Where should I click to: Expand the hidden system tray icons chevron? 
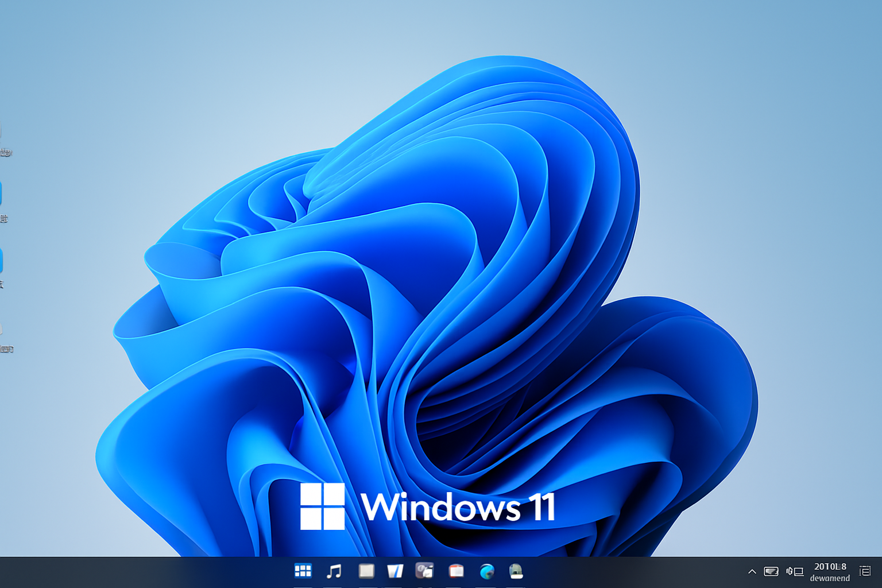pyautogui.click(x=752, y=571)
